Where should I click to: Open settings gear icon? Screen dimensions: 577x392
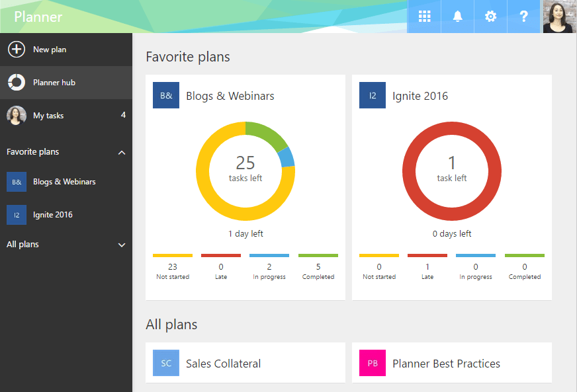[x=490, y=16]
